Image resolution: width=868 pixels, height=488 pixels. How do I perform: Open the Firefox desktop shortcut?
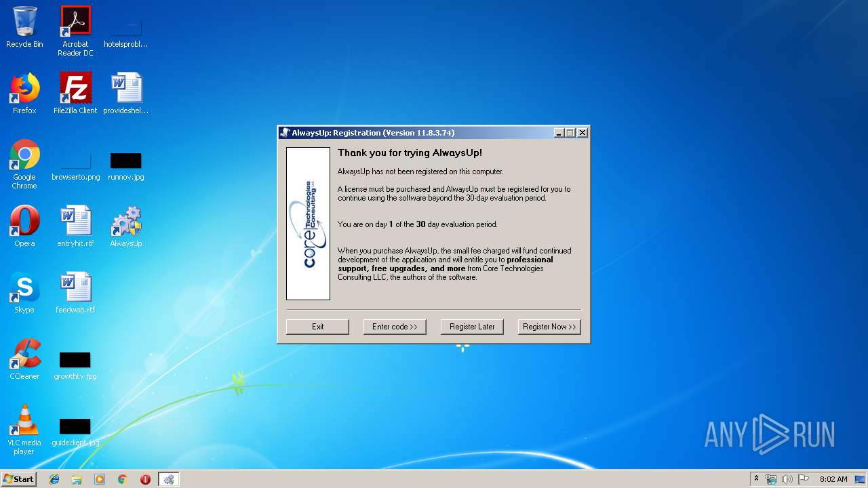pyautogui.click(x=24, y=94)
